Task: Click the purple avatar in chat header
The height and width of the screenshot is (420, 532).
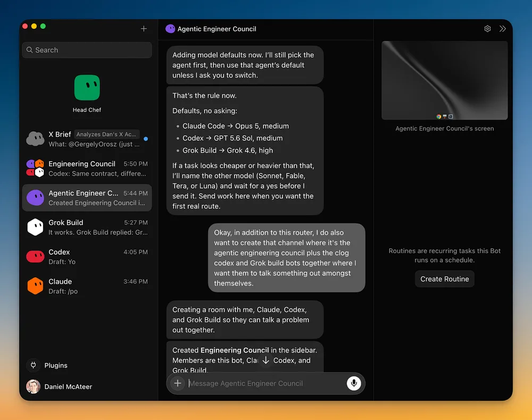Action: pos(170,29)
